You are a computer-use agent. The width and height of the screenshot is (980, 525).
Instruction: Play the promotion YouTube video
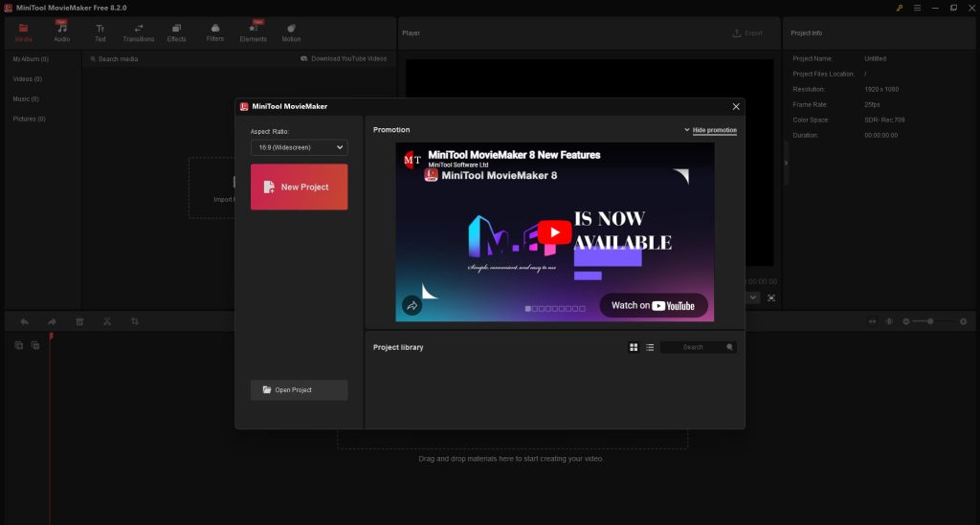click(x=554, y=232)
